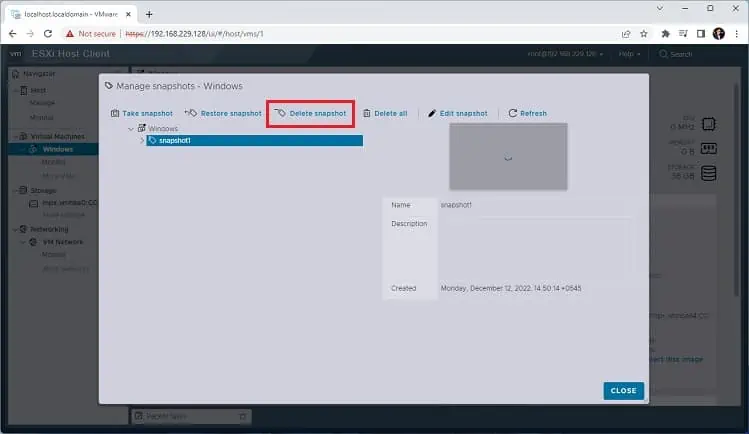Open the Chrome three-dot menu
Image resolution: width=749 pixels, height=434 pixels.
[x=737, y=34]
